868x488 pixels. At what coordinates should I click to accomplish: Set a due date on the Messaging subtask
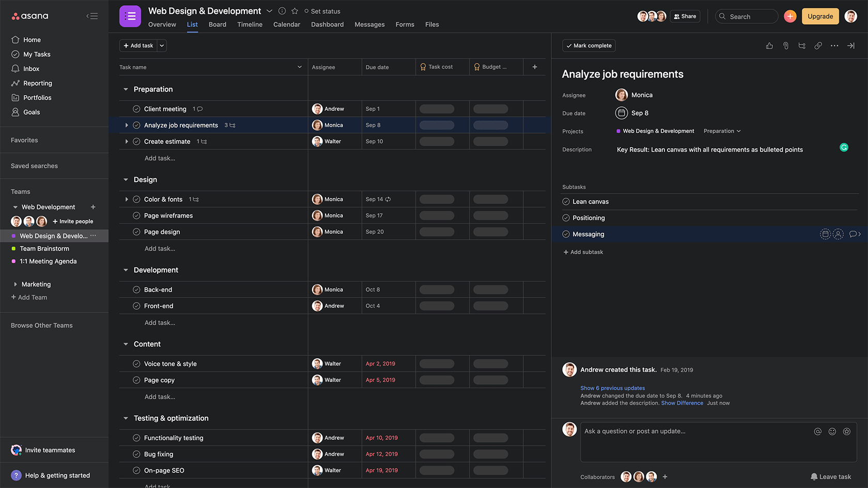click(825, 234)
